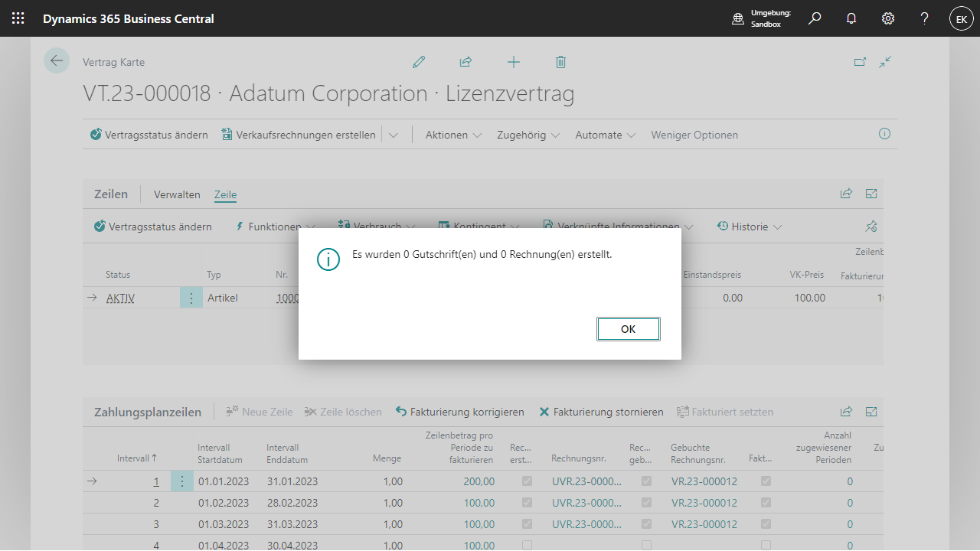Viewport: 980px width, 551px height.
Task: Click Neue Zeile in Zahlungsplanzeilen
Action: click(x=260, y=412)
